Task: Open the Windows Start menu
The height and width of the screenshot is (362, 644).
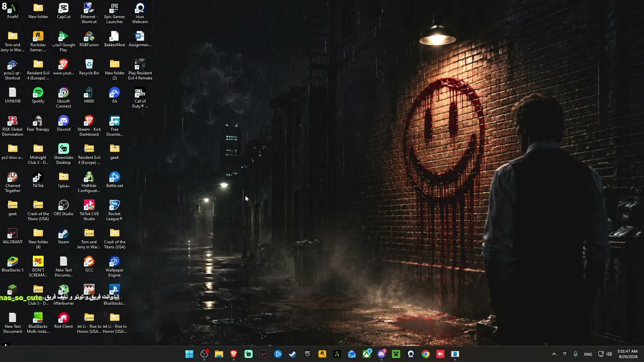Action: click(189, 354)
